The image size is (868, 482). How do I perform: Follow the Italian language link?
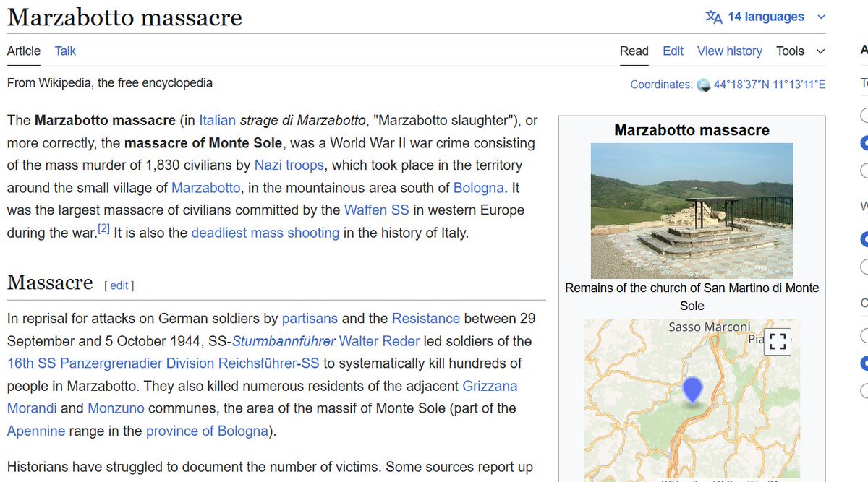point(218,120)
